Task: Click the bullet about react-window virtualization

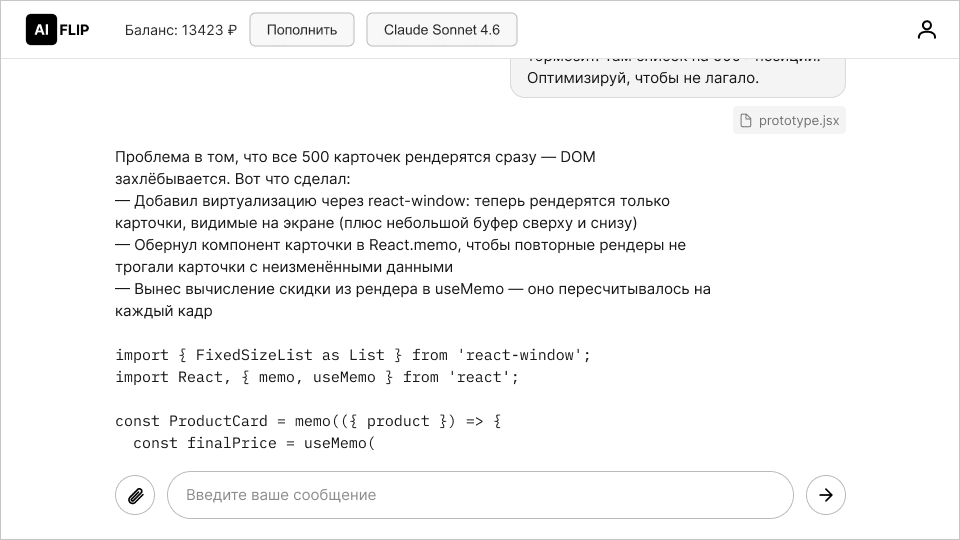Action: tap(392, 212)
